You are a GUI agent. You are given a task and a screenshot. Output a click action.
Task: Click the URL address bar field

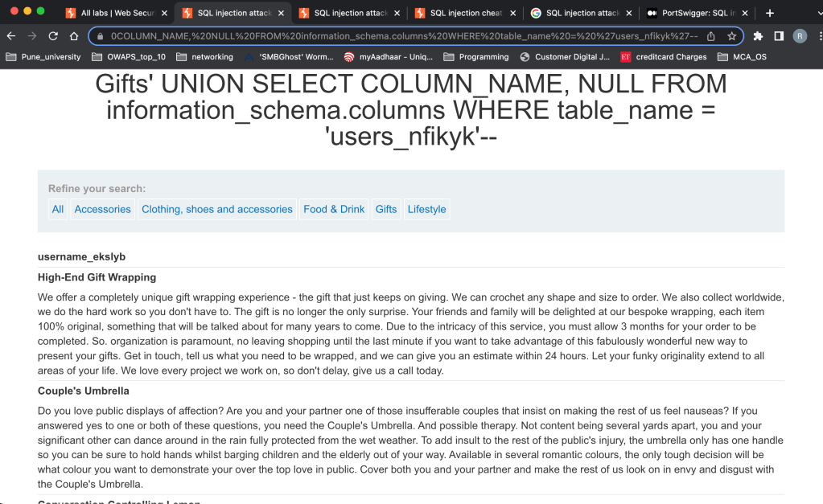[402, 36]
